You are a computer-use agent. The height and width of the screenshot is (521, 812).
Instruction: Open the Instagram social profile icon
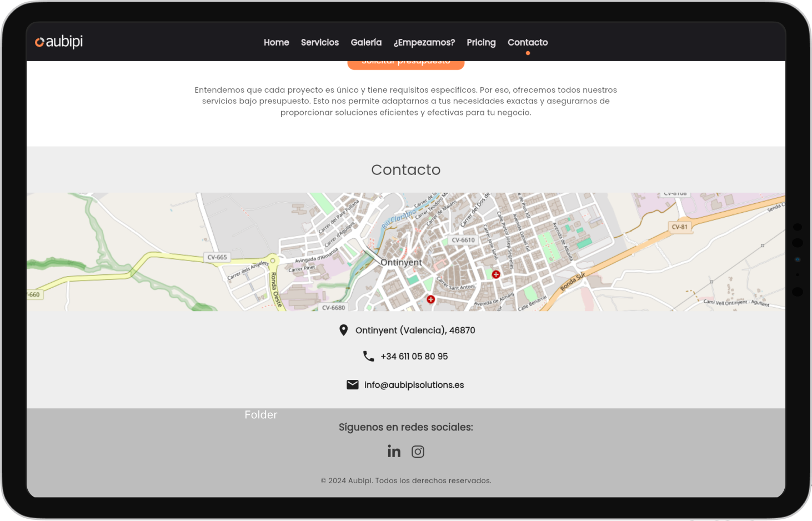click(418, 452)
